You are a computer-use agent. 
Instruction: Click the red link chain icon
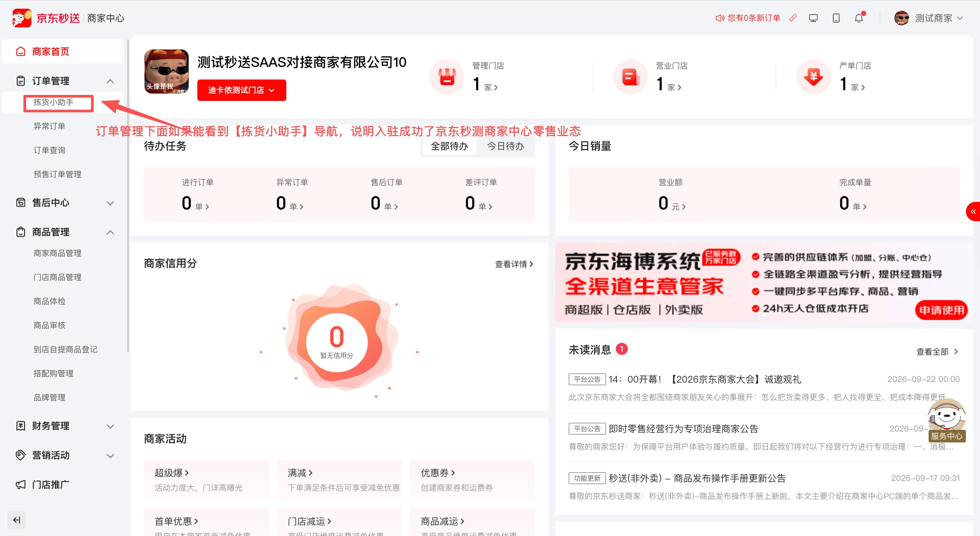click(793, 18)
